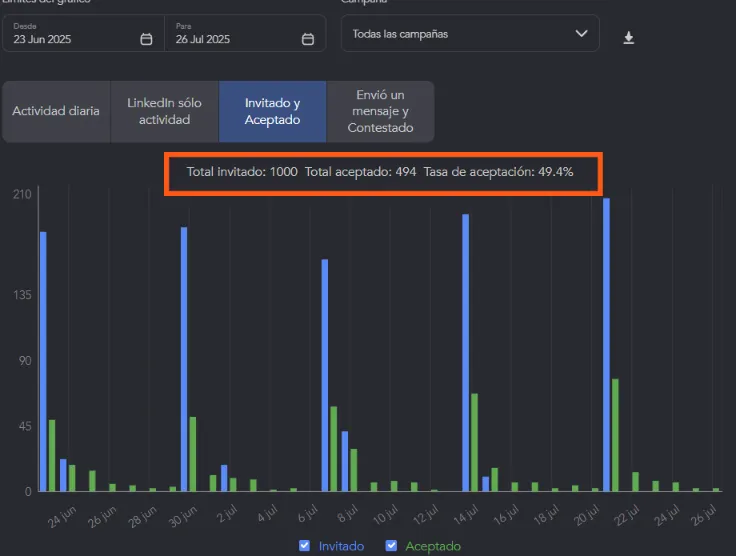Click the Desde date field 23 Jun 2025
The width and height of the screenshot is (736, 556).
(x=83, y=33)
